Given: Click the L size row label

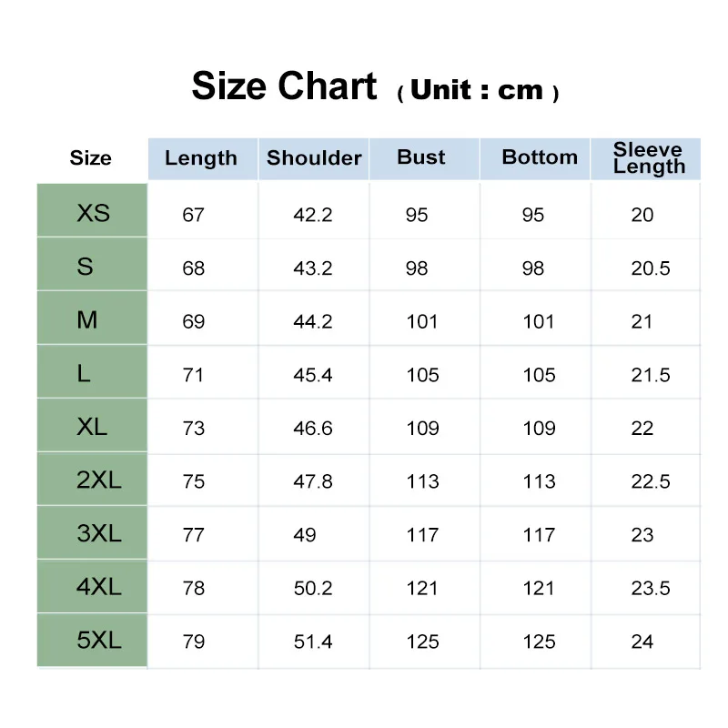Looking at the screenshot, I should [84, 373].
